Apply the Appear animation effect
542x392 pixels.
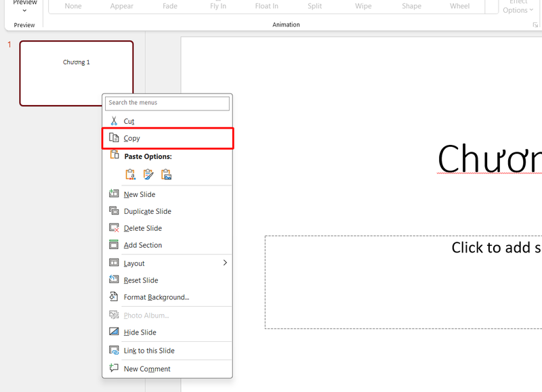point(122,6)
